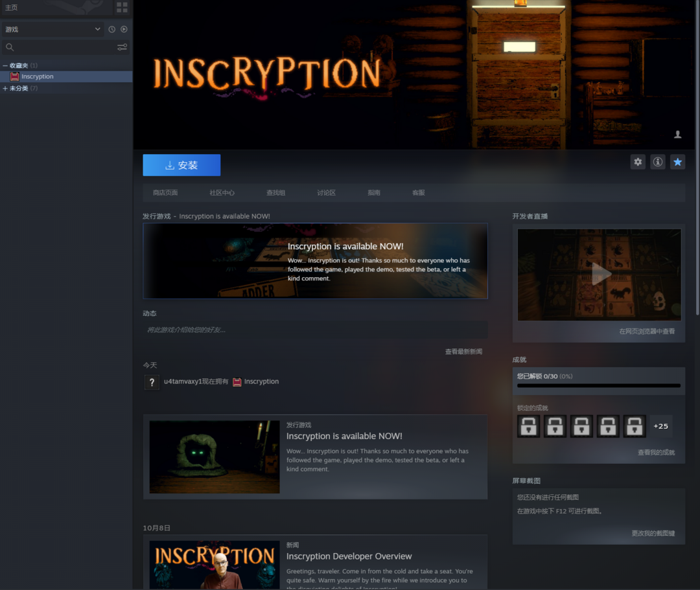This screenshot has height=590, width=700.
Task: Play the developer broadcast video
Action: [599, 275]
